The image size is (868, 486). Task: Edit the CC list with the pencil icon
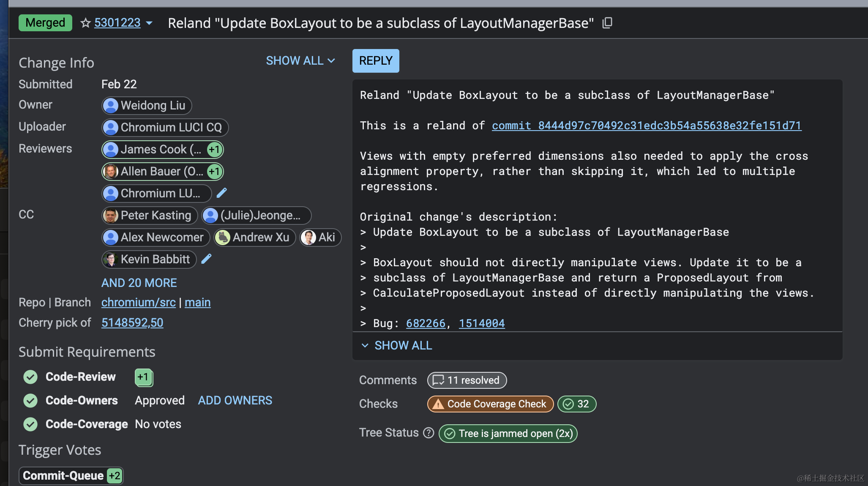[x=206, y=259]
